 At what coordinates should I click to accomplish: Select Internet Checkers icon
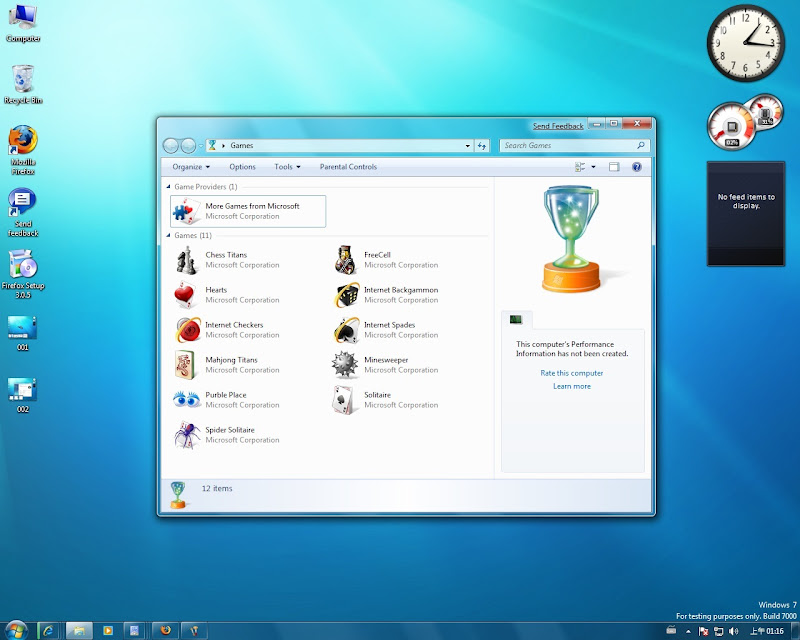point(186,330)
